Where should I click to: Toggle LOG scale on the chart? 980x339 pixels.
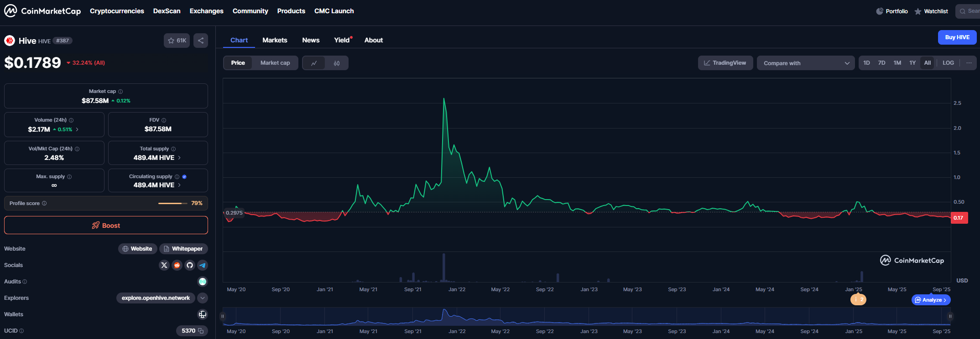coord(948,63)
